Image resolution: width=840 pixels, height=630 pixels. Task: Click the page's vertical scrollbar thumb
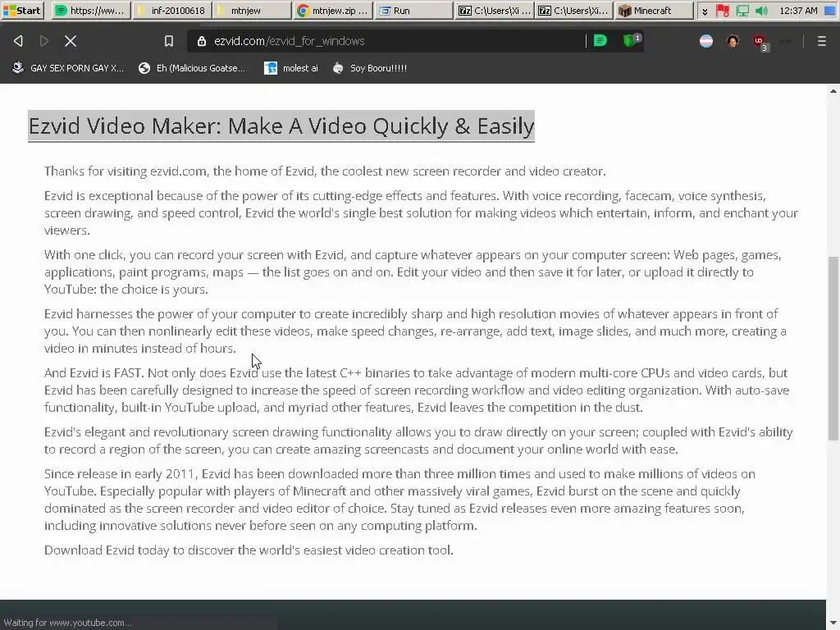point(833,348)
